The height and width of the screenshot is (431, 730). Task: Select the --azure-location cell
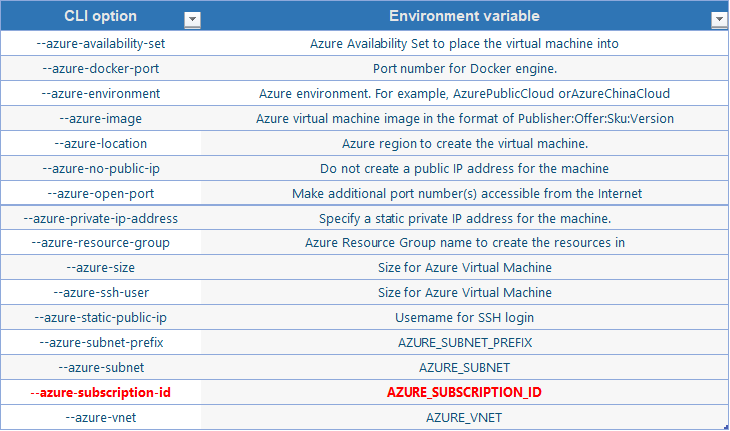(x=101, y=143)
